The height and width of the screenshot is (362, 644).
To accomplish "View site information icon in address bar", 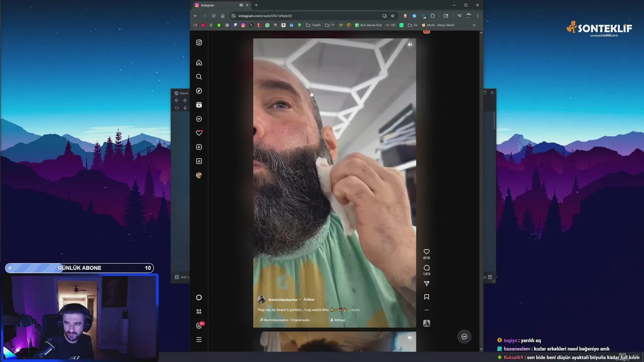I will click(x=233, y=16).
